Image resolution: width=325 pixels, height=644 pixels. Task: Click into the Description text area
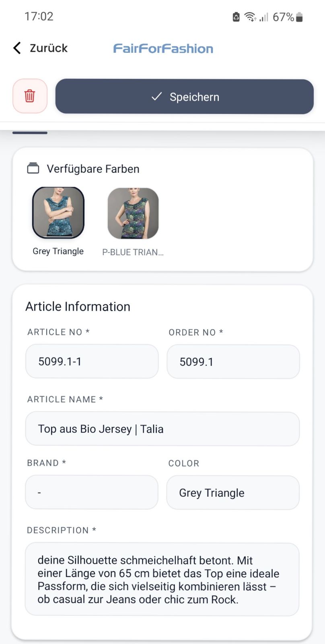pyautogui.click(x=162, y=580)
